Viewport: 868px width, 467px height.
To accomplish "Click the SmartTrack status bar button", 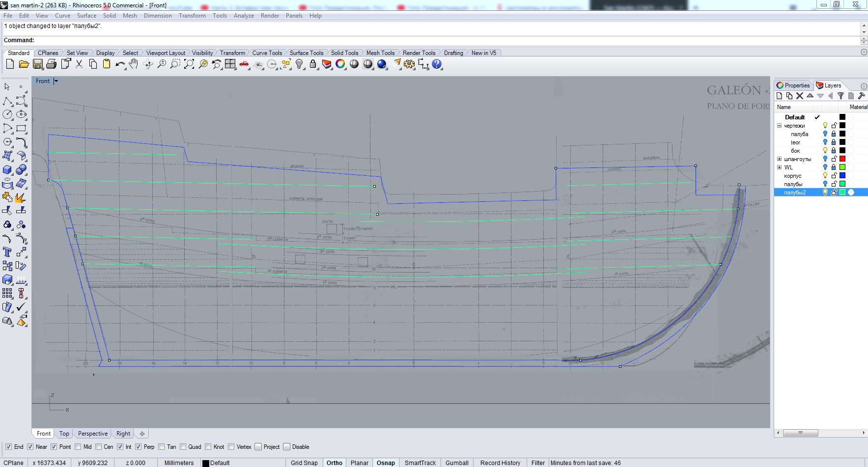I will coord(420,463).
